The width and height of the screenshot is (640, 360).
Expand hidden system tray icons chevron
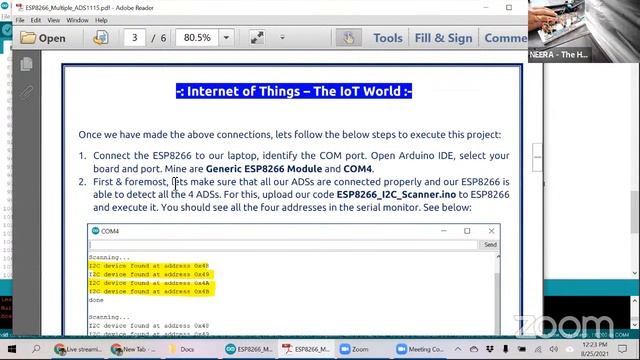[x=458, y=349]
